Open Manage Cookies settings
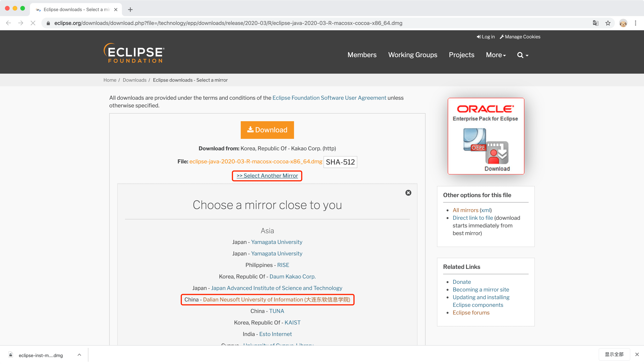Viewport: 644px width, 364px height. click(x=520, y=37)
